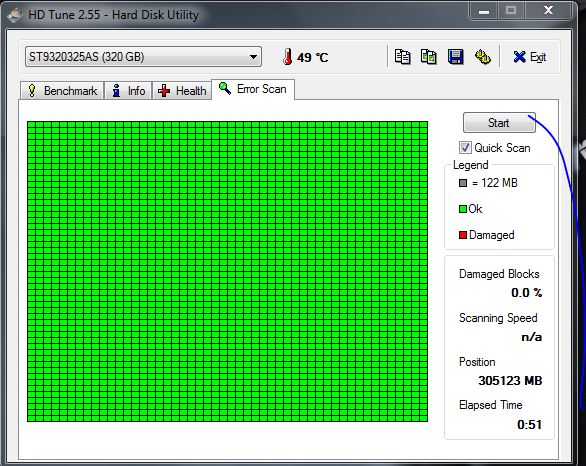Image resolution: width=586 pixels, height=466 pixels.
Task: Click the blue X Exit icon
Action: point(519,57)
